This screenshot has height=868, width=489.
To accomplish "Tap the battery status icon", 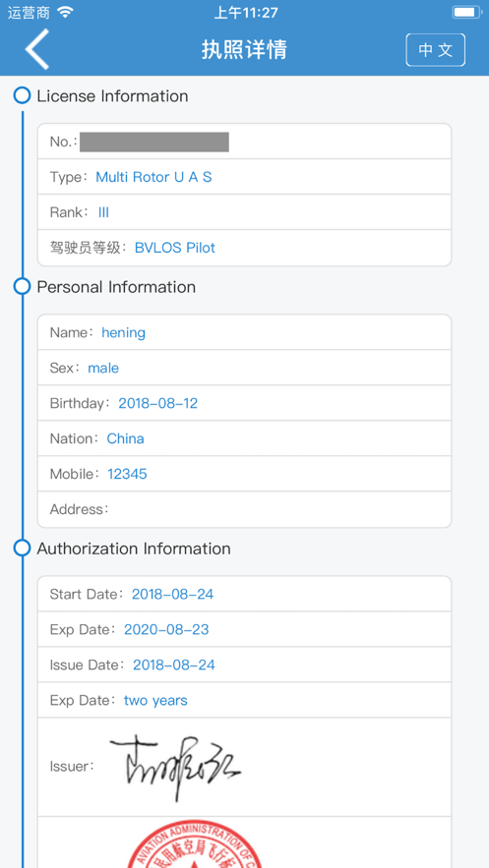I will tap(466, 12).
